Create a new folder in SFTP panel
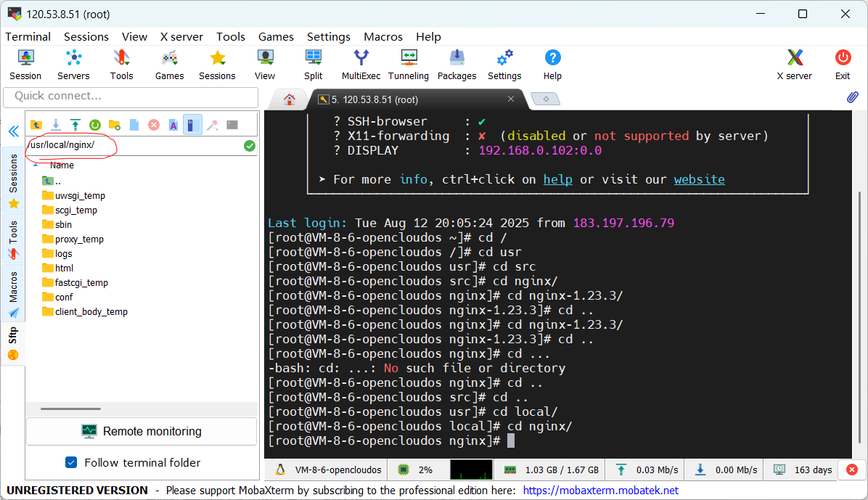The image size is (868, 500). click(115, 125)
